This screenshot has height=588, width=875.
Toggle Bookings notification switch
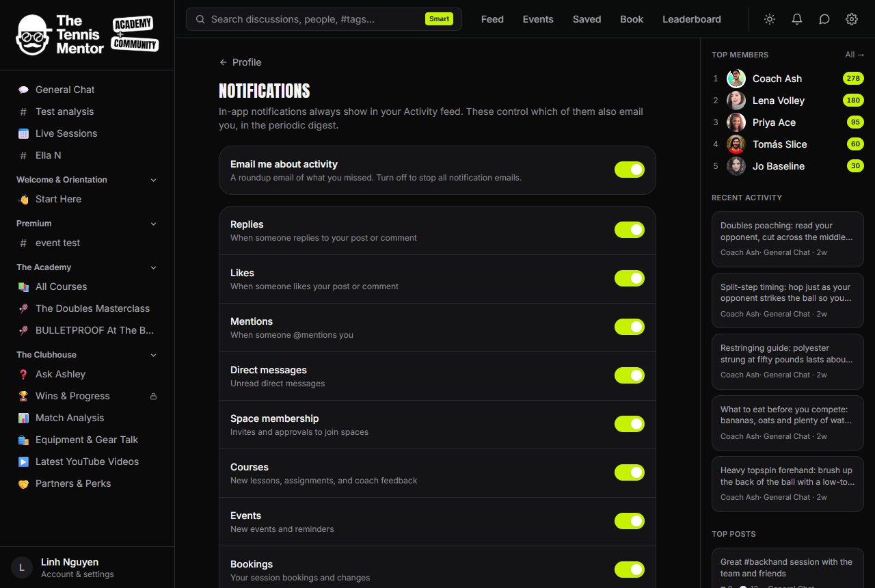coord(630,570)
